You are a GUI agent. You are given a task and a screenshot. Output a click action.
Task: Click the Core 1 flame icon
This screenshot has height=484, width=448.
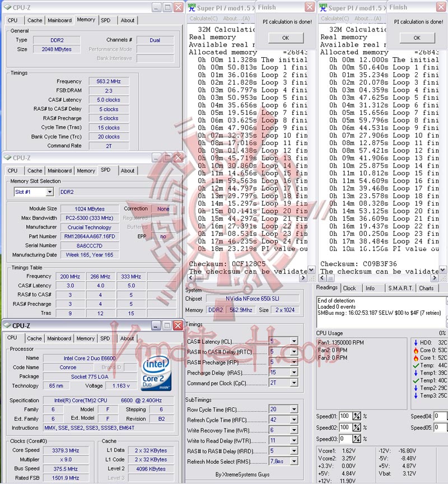pos(416,358)
